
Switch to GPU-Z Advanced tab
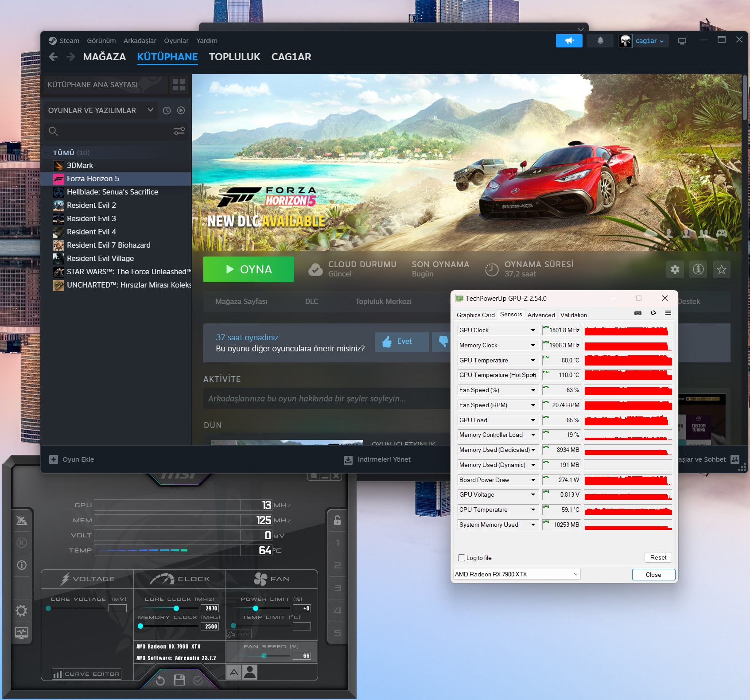pos(541,315)
